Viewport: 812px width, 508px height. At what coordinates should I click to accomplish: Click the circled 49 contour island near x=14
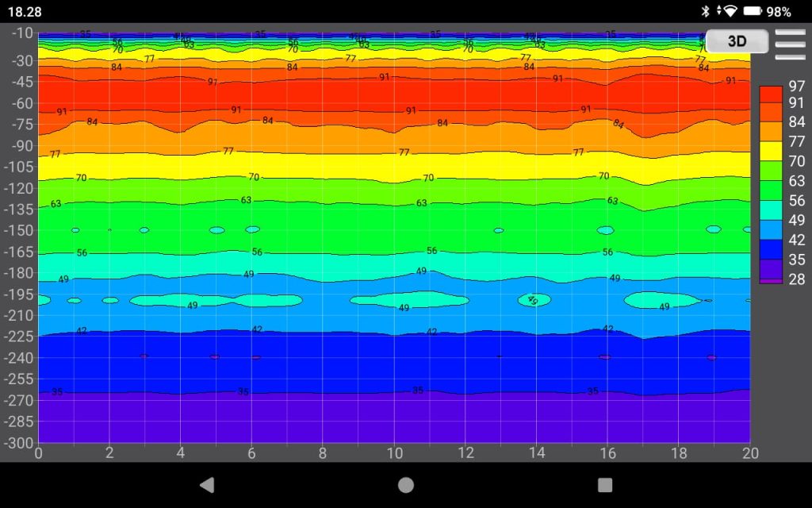click(x=533, y=300)
